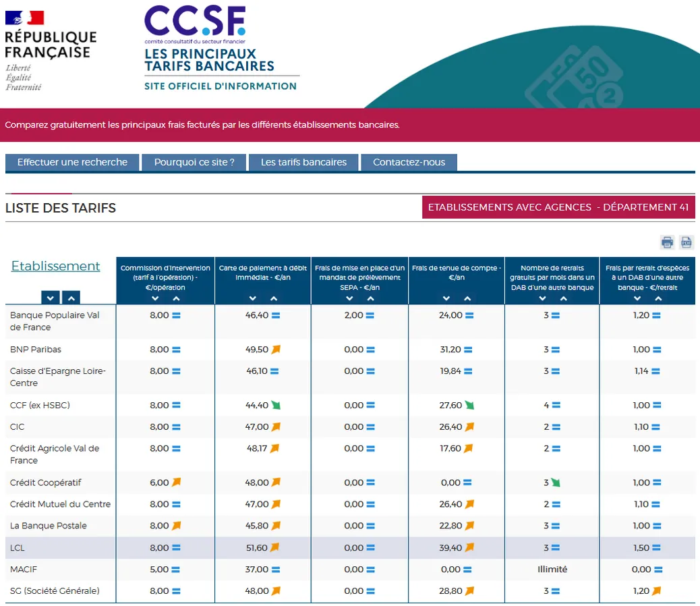Sort Commission d'intervention column with down arrow
This screenshot has width=700, height=606.
pyautogui.click(x=155, y=298)
